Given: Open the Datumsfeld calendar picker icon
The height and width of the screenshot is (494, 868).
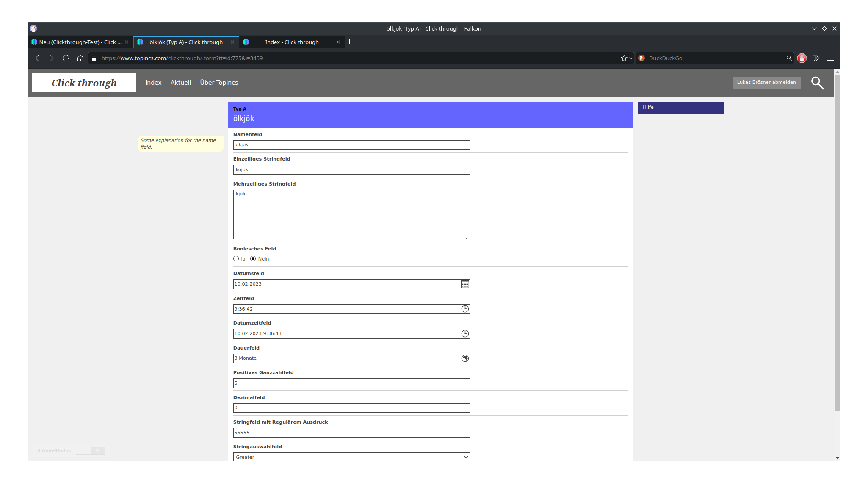Looking at the screenshot, I should tap(465, 284).
